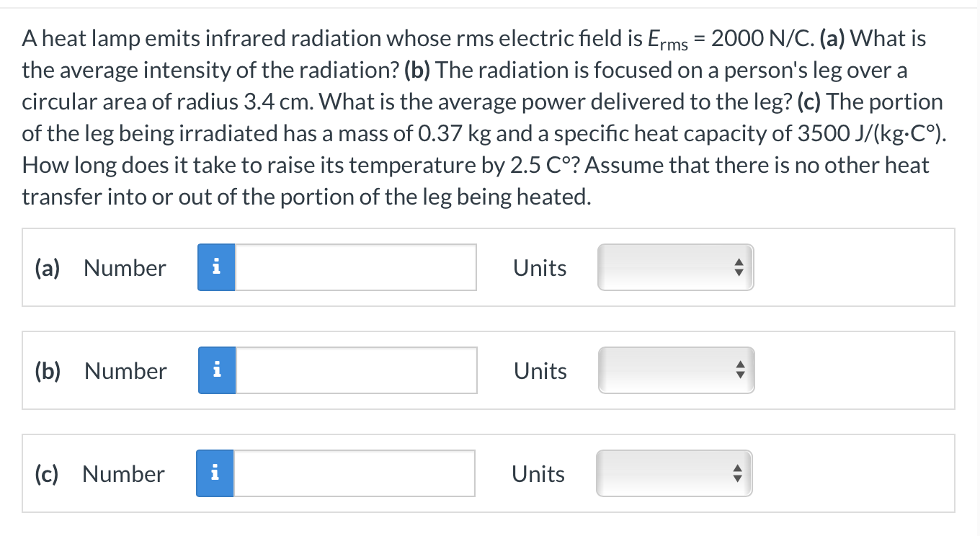The width and height of the screenshot is (980, 536).
Task: Focus the Number entry field for part (c)
Action: pyautogui.click(x=353, y=473)
